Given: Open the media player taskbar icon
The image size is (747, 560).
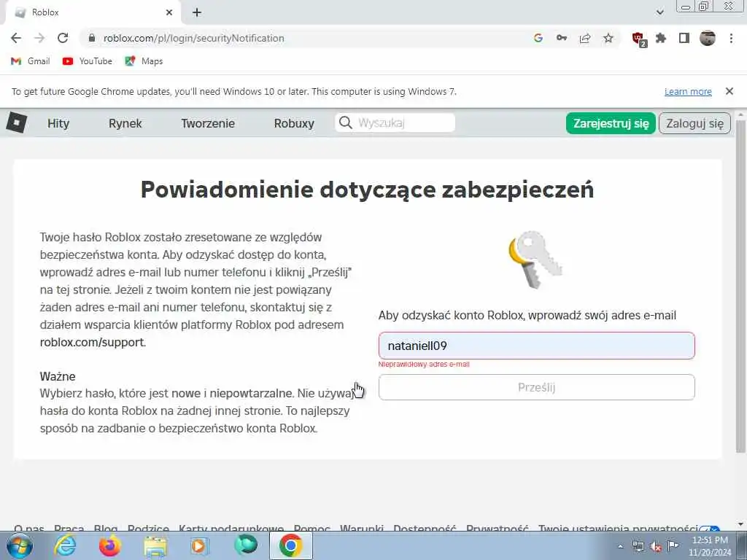Looking at the screenshot, I should coord(199,545).
